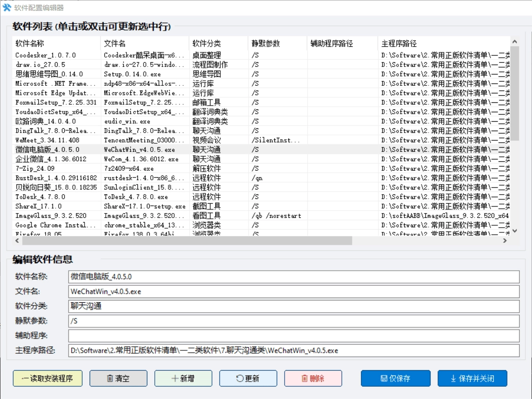532x399 pixels.
Task: Clear fields with the 清空 button
Action: click(x=118, y=378)
